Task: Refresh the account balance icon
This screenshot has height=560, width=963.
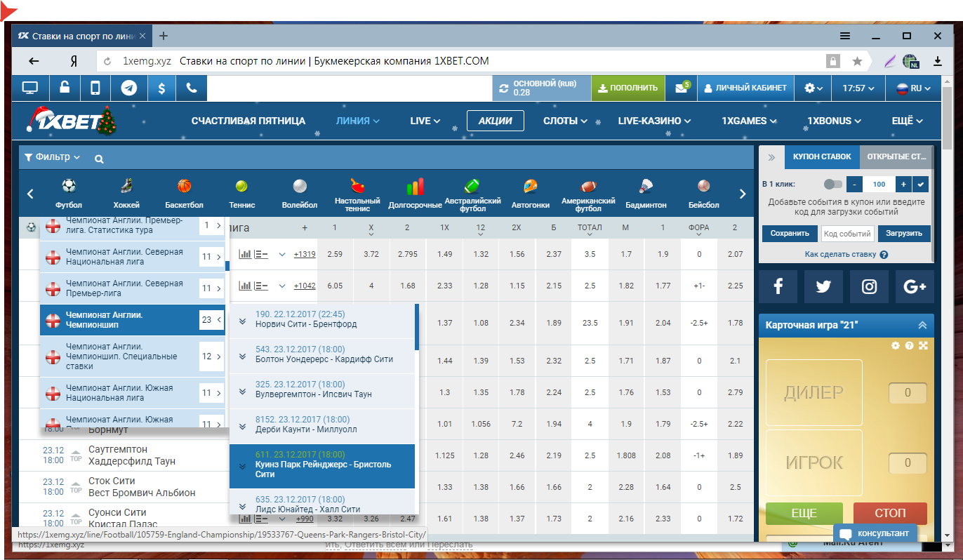Action: pos(503,88)
